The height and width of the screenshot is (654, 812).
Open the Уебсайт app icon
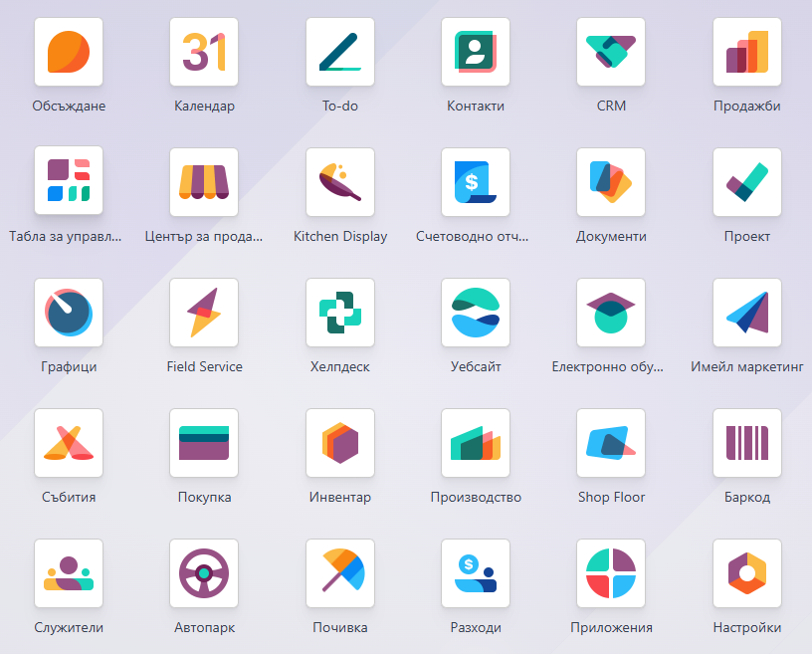(476, 313)
